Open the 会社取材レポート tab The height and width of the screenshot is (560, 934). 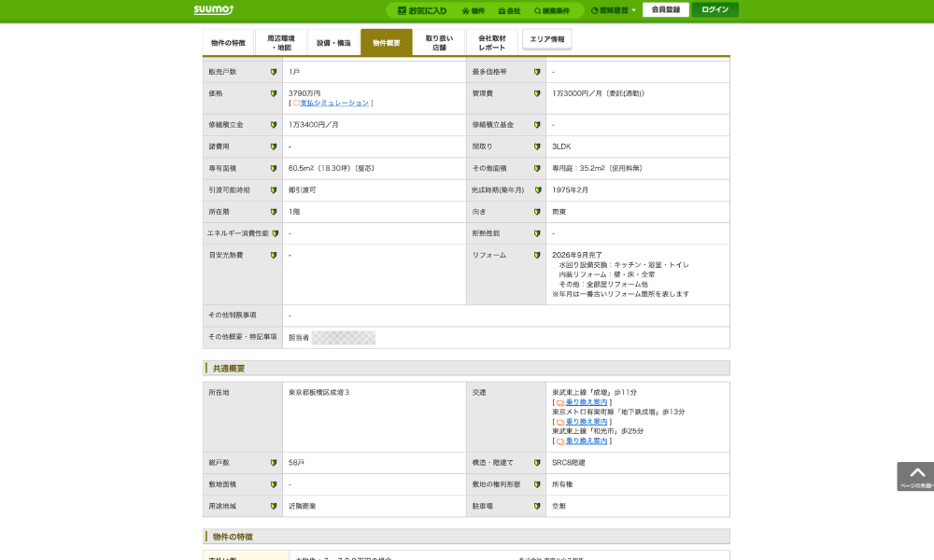click(x=492, y=42)
